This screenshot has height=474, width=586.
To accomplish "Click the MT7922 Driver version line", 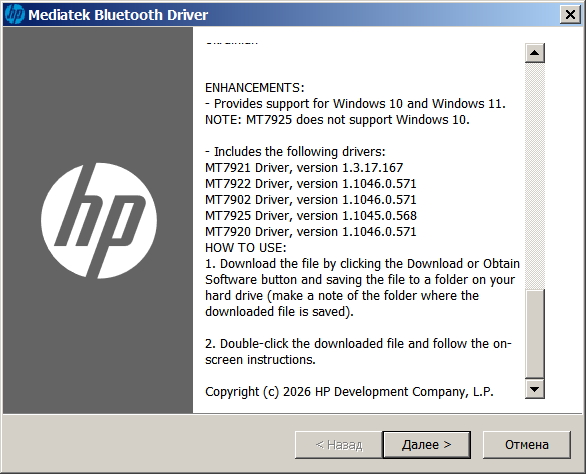I will tap(311, 184).
